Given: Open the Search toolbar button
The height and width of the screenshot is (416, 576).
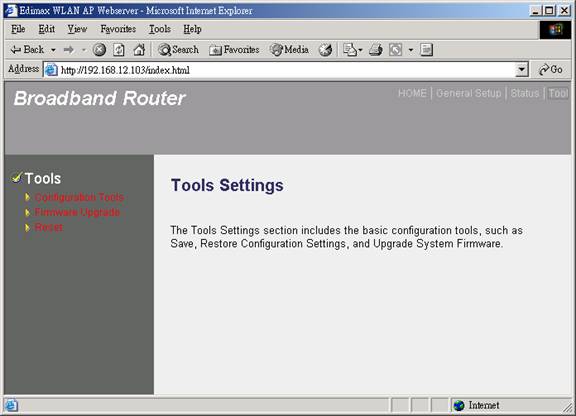Looking at the screenshot, I should (x=179, y=50).
